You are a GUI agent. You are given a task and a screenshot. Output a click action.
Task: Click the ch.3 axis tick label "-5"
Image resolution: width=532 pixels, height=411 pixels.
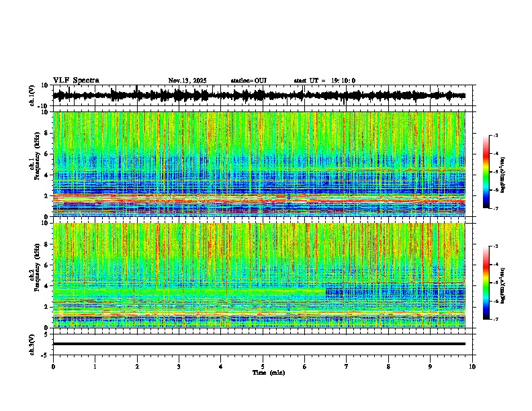tap(45, 355)
